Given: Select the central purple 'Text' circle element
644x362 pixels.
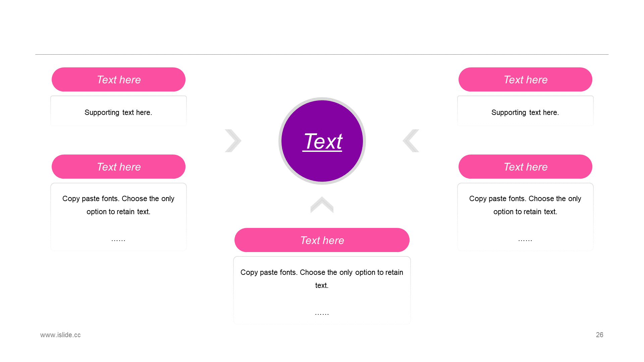Looking at the screenshot, I should (322, 141).
